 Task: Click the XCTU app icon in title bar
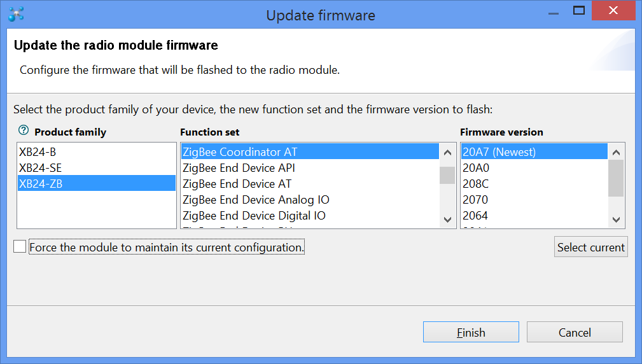[16, 13]
